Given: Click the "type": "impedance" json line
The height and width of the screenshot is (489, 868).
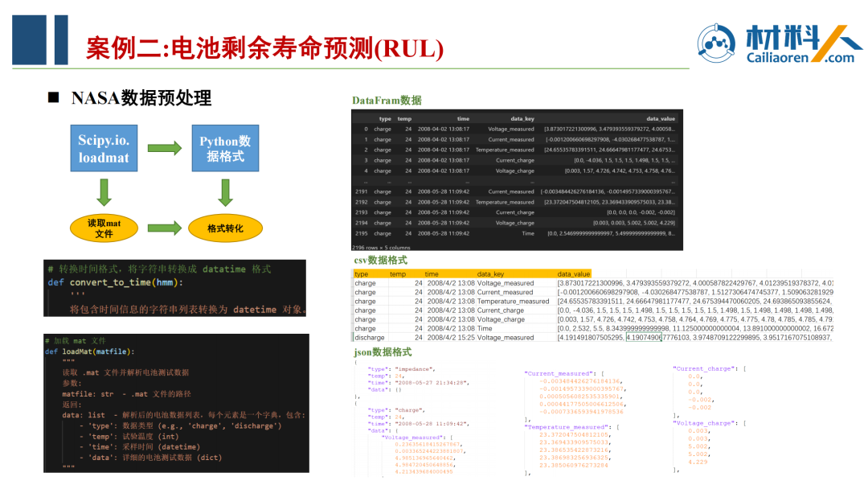Looking at the screenshot, I should coord(401,369).
